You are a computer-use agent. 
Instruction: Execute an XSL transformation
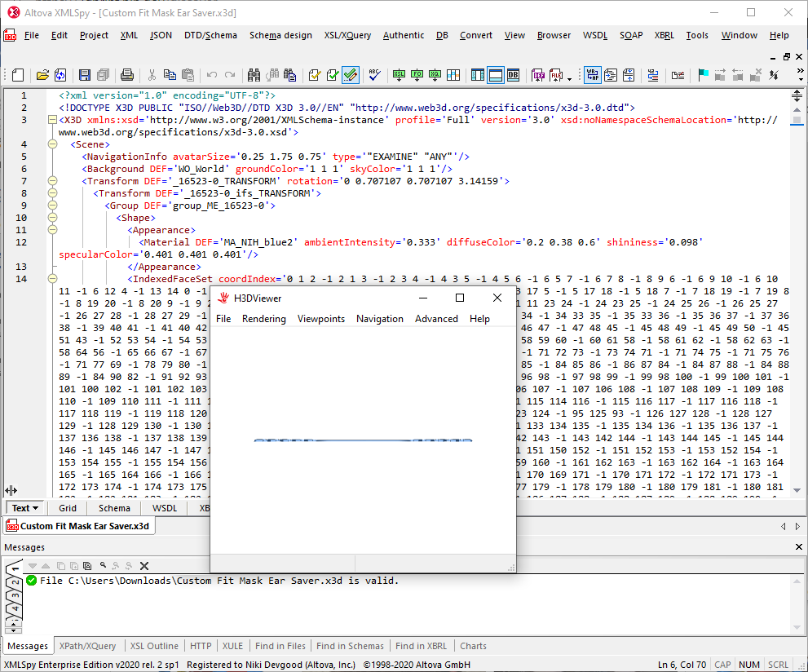[399, 75]
